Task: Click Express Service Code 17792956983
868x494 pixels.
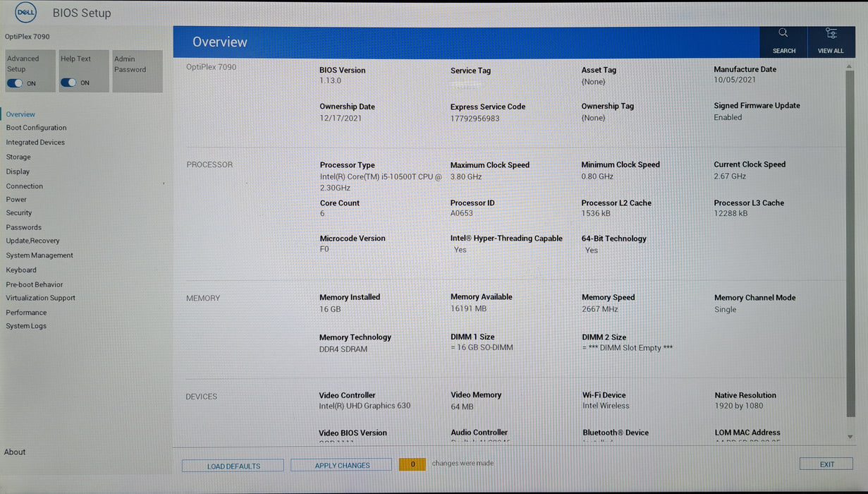Action: point(475,119)
